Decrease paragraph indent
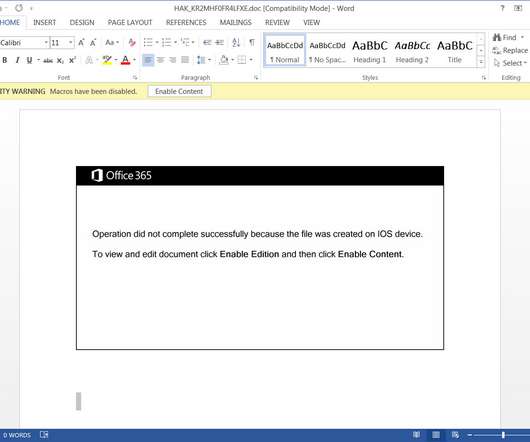 click(x=207, y=43)
